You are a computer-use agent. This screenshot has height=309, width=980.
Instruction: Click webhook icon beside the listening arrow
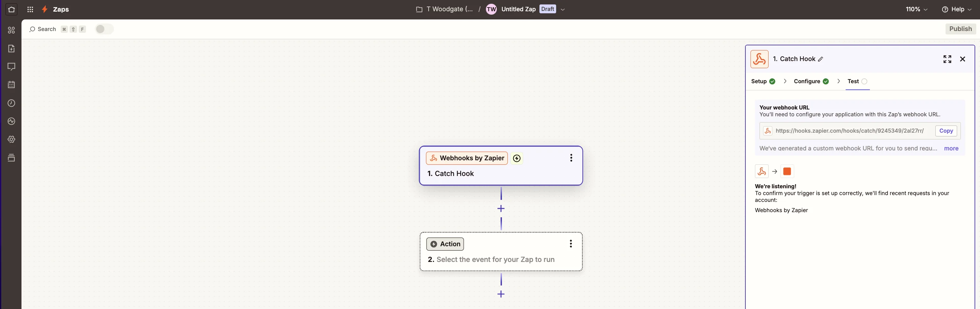tap(762, 172)
